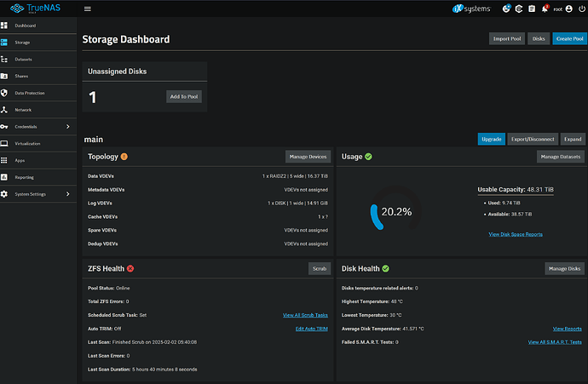Click the Scrub button
This screenshot has width=588, height=384.
(320, 268)
